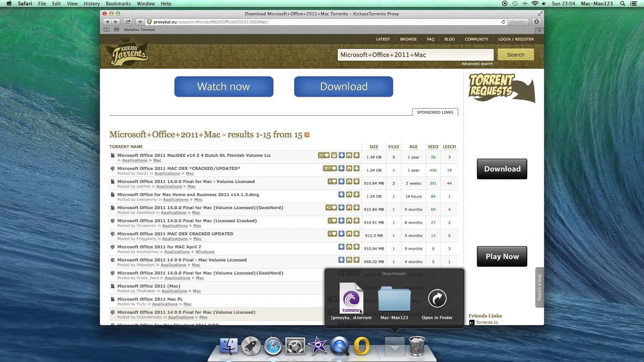Click the Safari address bar
The width and height of the screenshot is (644, 362).
(326, 22)
